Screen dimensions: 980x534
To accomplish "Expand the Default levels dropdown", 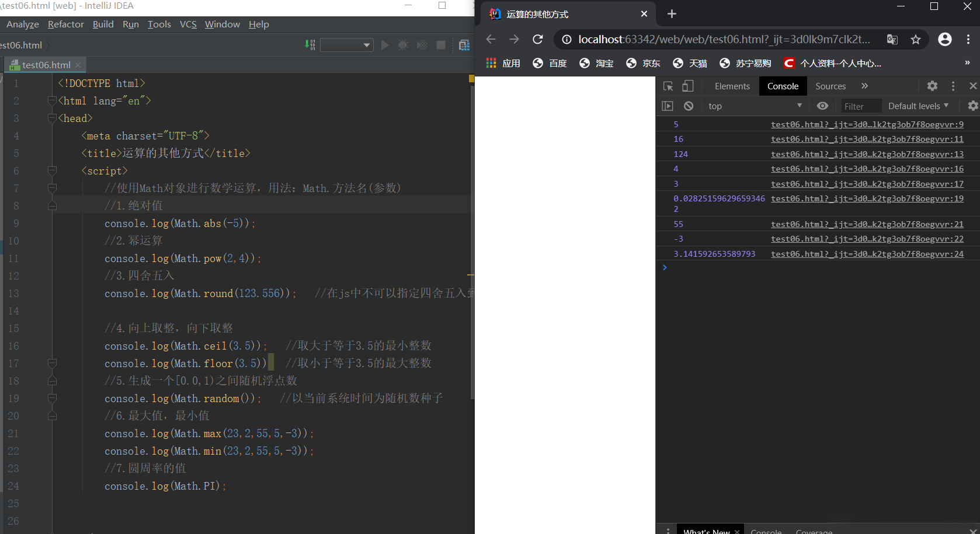I will click(x=918, y=106).
